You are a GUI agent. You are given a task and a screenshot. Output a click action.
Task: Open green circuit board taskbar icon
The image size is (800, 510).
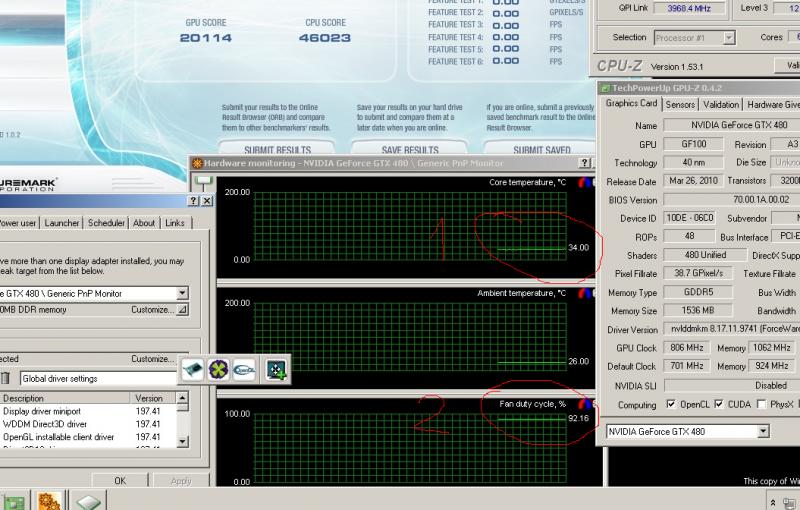[14, 502]
